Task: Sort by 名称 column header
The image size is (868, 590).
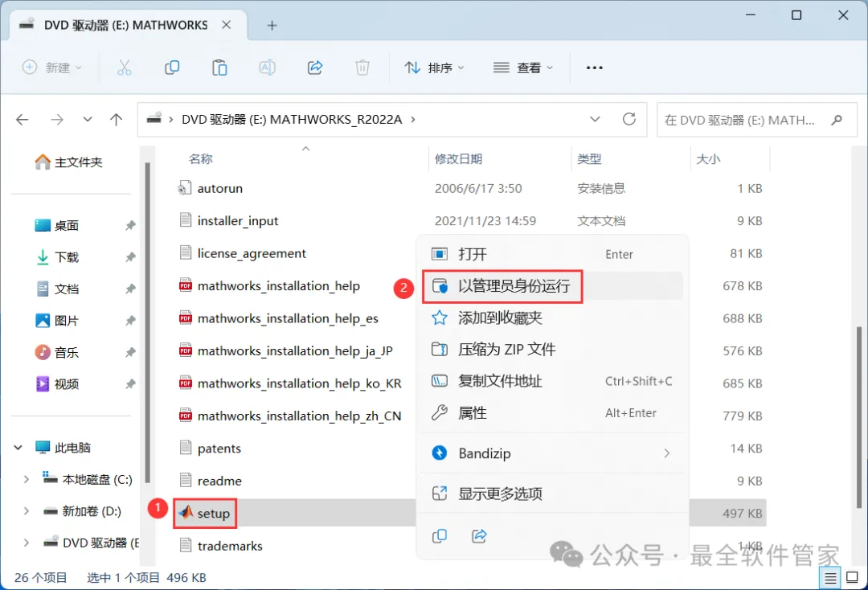Action: [x=200, y=159]
